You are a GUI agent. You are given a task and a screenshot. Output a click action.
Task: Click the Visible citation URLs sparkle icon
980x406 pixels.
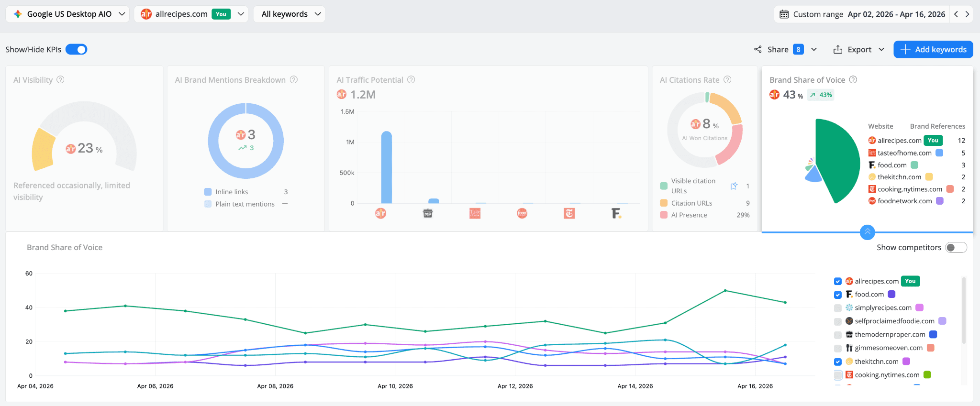tap(734, 186)
